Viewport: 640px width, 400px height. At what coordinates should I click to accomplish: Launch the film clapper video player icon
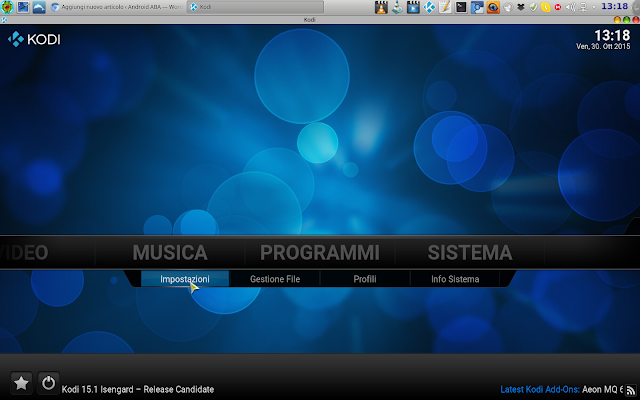pos(413,7)
